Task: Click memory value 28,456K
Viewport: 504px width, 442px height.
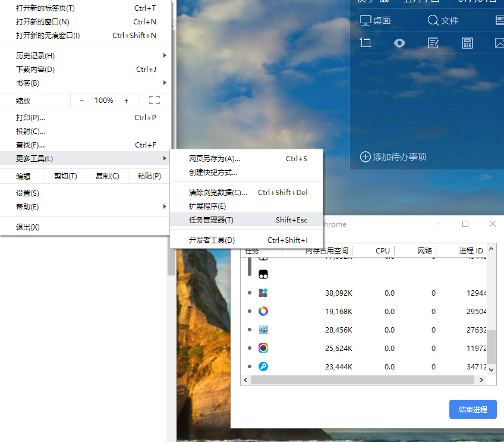Action: click(x=338, y=330)
